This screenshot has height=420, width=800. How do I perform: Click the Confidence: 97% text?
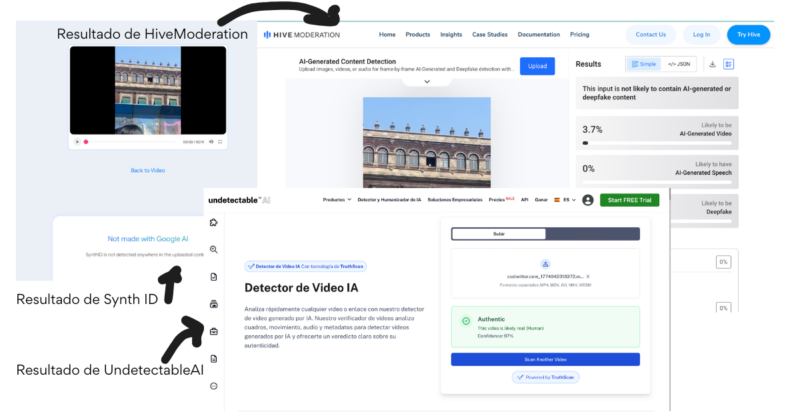coord(495,336)
